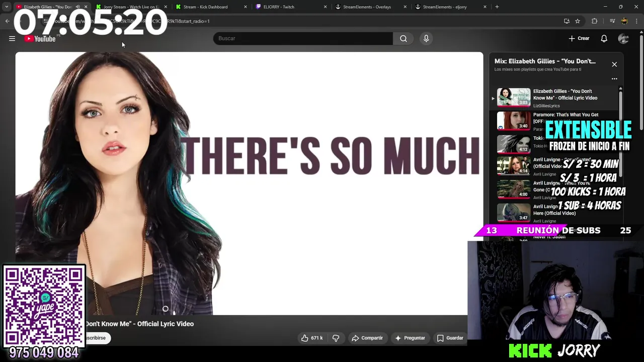Open the Crear menu
644x362 pixels.
[x=579, y=38]
